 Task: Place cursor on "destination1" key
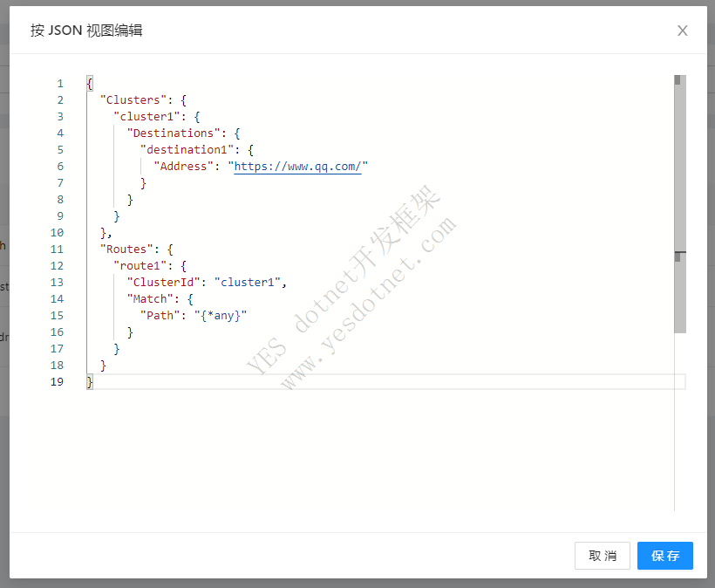coord(187,150)
